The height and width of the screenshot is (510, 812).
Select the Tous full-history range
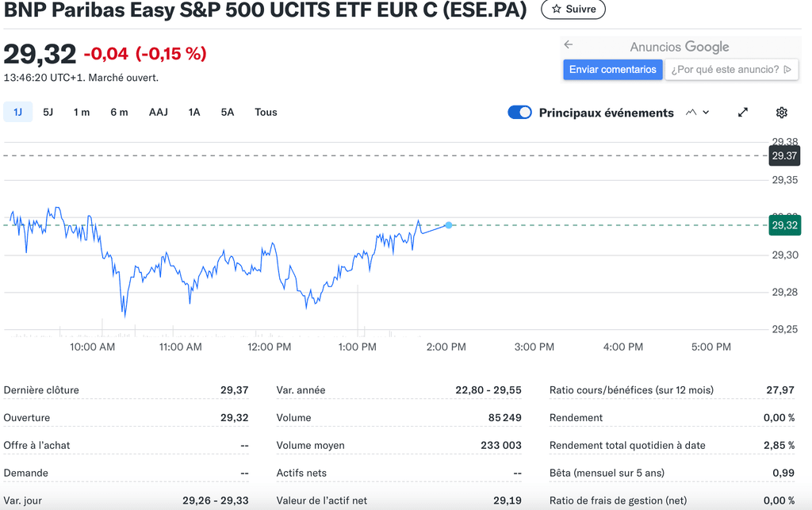[x=266, y=112]
